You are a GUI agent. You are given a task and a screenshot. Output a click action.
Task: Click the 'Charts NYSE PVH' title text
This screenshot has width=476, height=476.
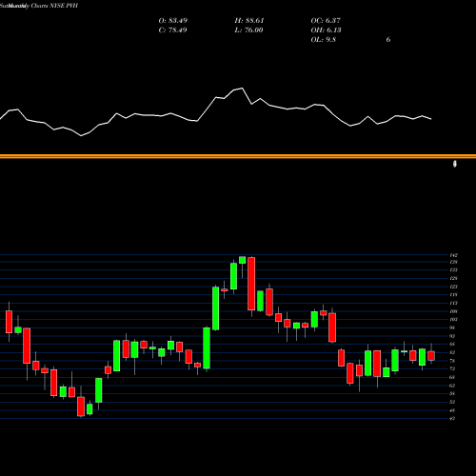click(x=54, y=6)
